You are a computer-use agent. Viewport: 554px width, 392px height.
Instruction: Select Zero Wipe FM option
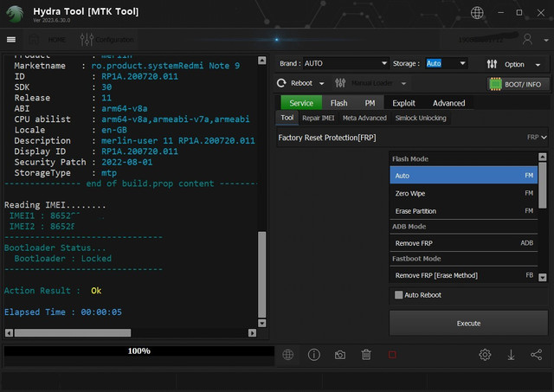pos(464,193)
